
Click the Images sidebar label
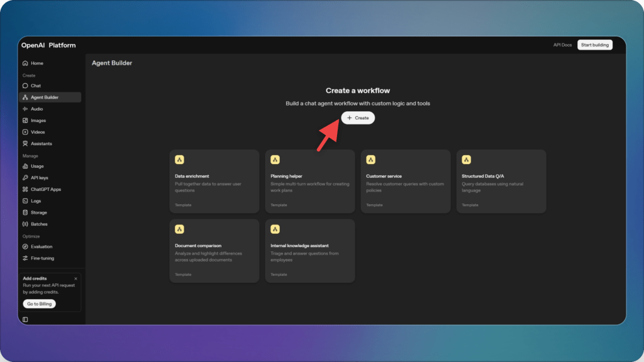[x=38, y=120]
